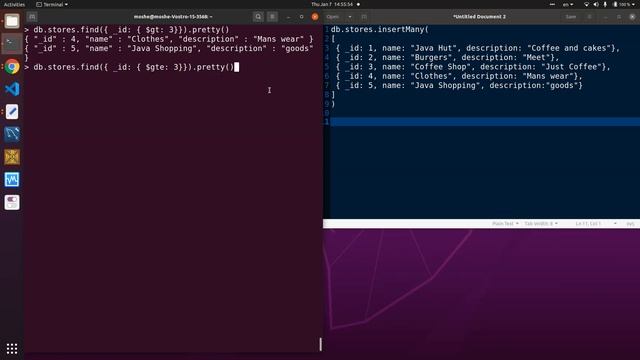This screenshot has height=360, width=640.
Task: Click the "Clothes" line in editor
Action: [x=459, y=76]
